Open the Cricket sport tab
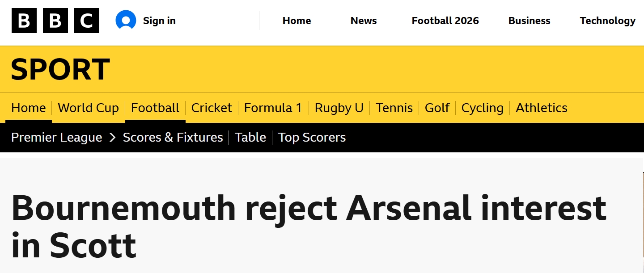The height and width of the screenshot is (273, 644). 212,108
